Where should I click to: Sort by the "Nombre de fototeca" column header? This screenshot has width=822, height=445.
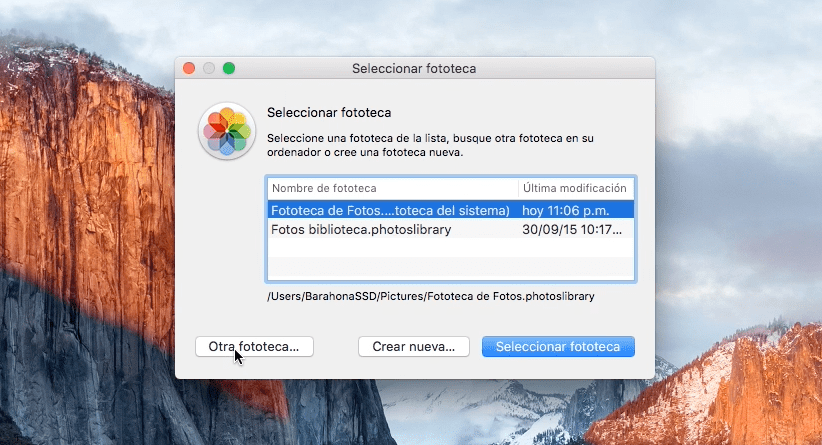click(x=390, y=188)
